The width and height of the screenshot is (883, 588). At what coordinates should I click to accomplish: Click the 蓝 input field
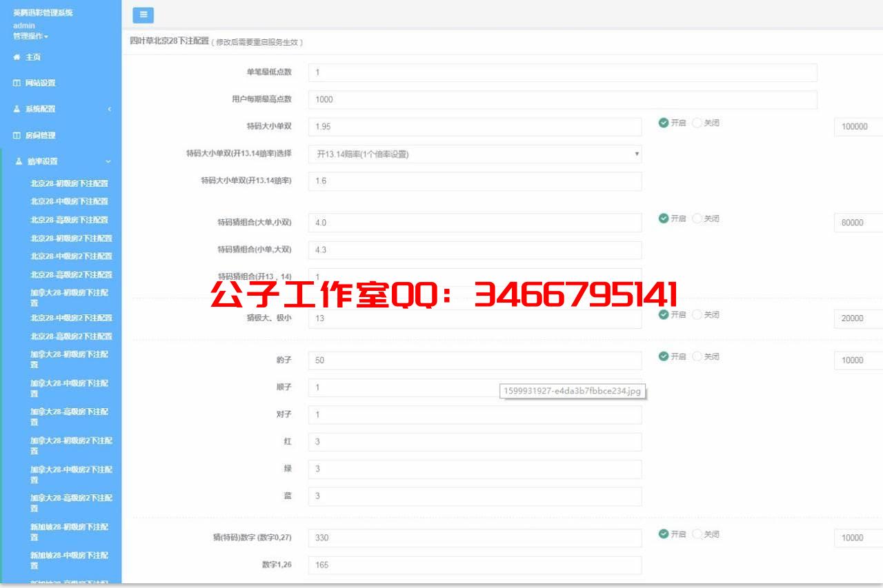pyautogui.click(x=475, y=496)
